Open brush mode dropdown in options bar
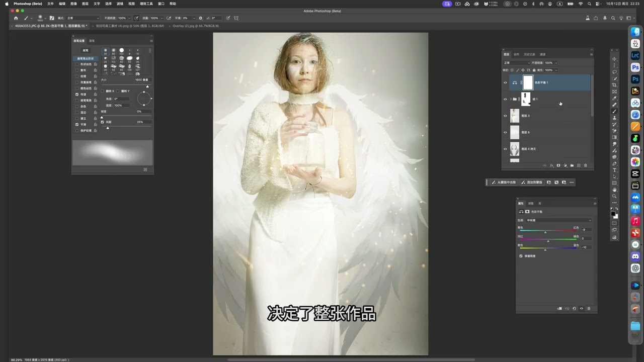The image size is (644, 362). click(x=83, y=18)
